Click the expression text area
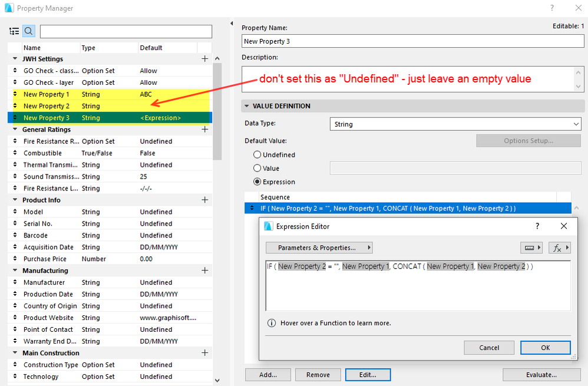This screenshot has width=588, height=386. pyautogui.click(x=418, y=286)
